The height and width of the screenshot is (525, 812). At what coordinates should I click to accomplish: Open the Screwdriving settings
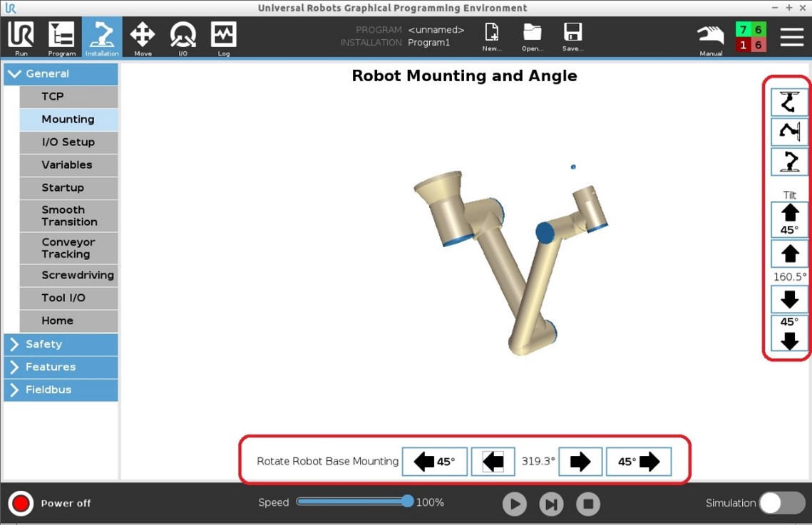69,275
